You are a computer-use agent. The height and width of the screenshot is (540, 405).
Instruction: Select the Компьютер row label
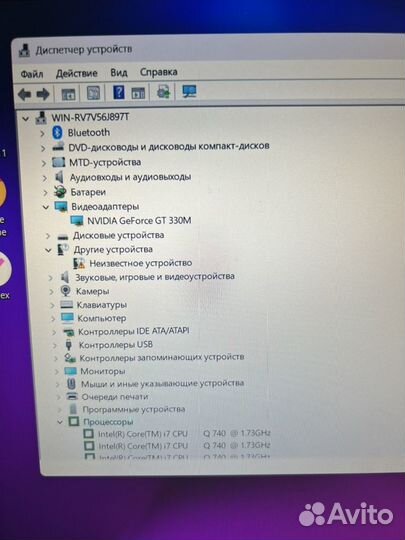tap(102, 318)
